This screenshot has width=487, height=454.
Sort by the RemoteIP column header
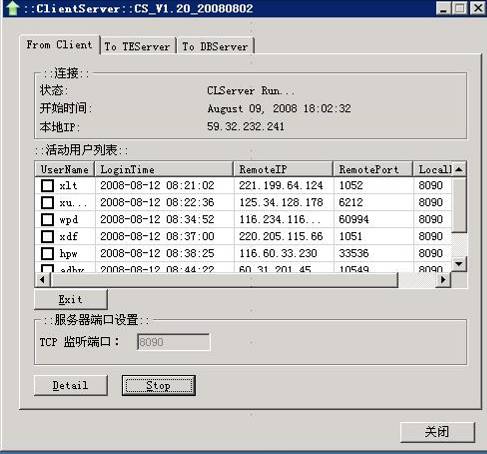point(283,169)
